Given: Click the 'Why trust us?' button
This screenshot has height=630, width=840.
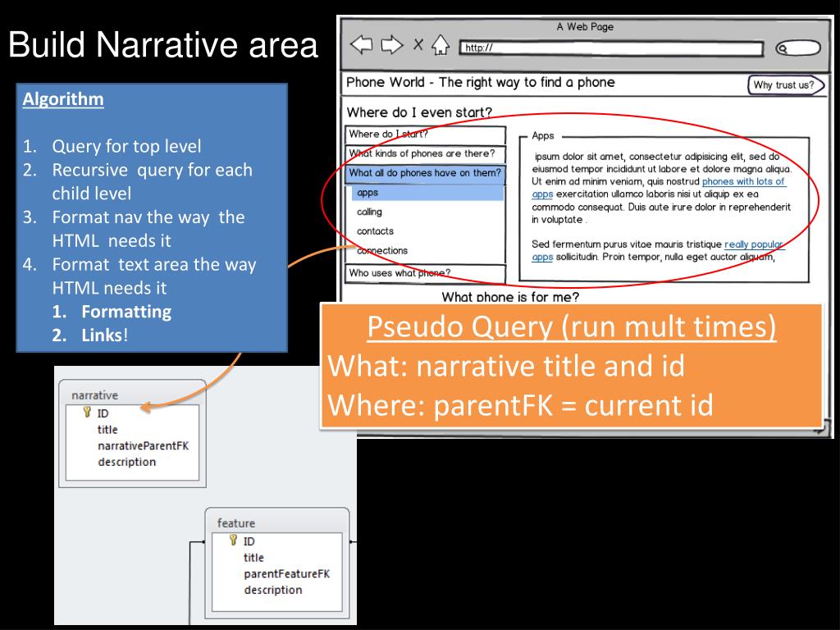Looking at the screenshot, I should coord(785,85).
